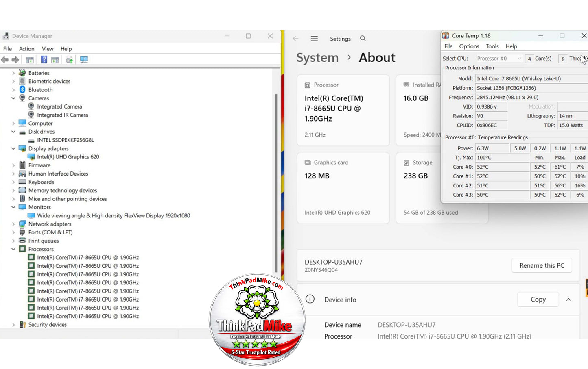Click the Rename this PC button
The image size is (588, 369).
pyautogui.click(x=542, y=265)
